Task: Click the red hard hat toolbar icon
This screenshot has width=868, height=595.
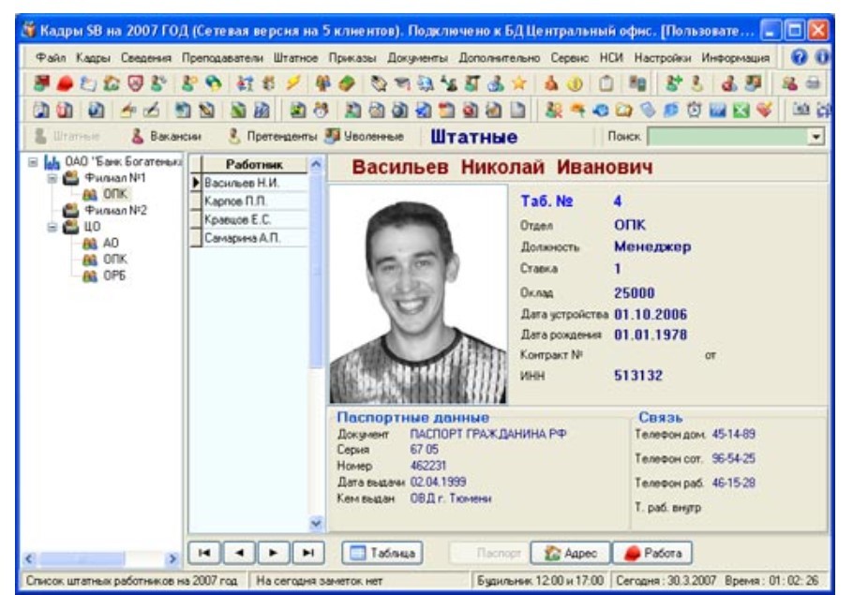Action: (x=60, y=83)
